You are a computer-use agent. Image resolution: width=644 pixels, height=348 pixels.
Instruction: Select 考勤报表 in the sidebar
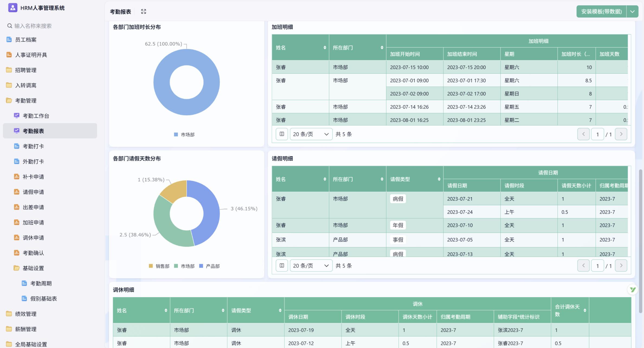pyautogui.click(x=50, y=131)
